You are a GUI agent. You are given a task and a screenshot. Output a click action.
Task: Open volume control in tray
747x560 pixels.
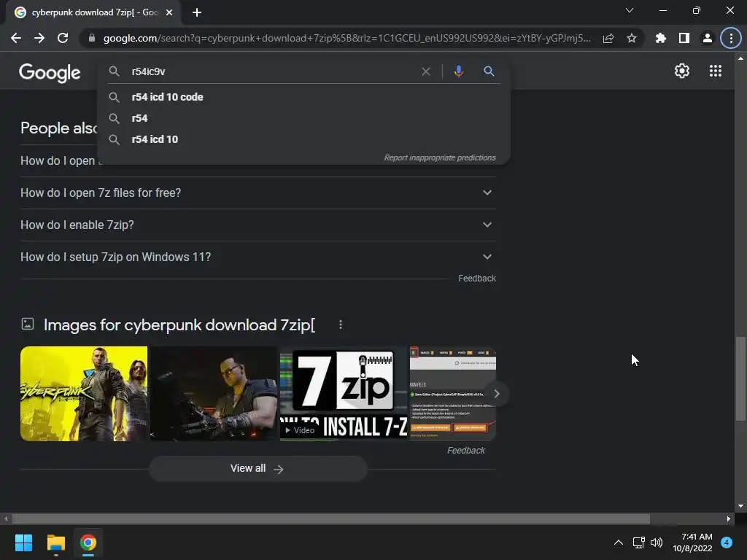[x=657, y=542]
